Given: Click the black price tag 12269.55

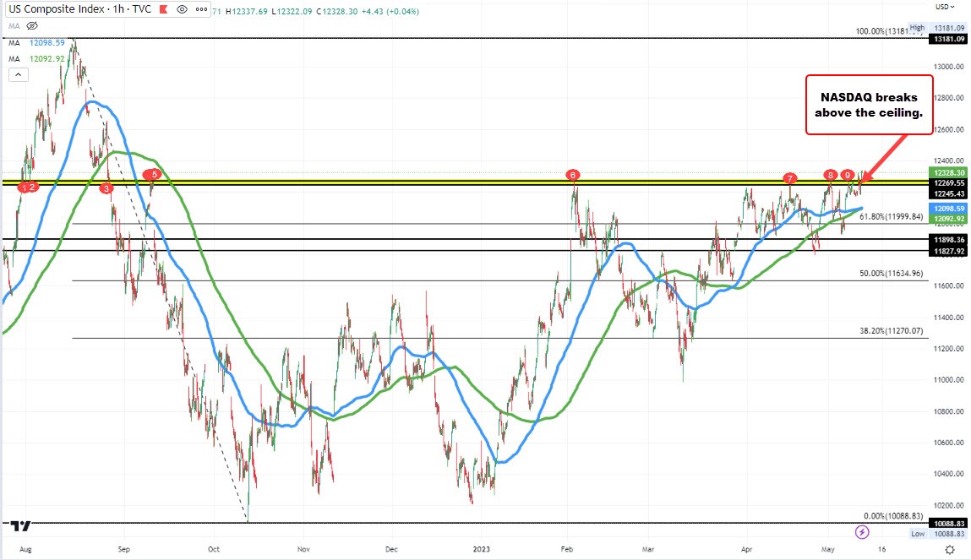Looking at the screenshot, I should (949, 183).
